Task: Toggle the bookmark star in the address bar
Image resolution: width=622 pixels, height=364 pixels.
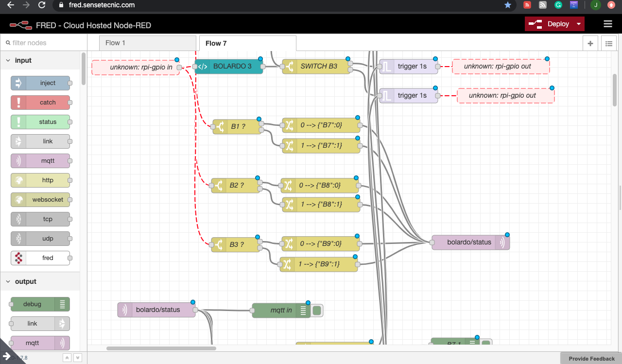Action: (508, 5)
